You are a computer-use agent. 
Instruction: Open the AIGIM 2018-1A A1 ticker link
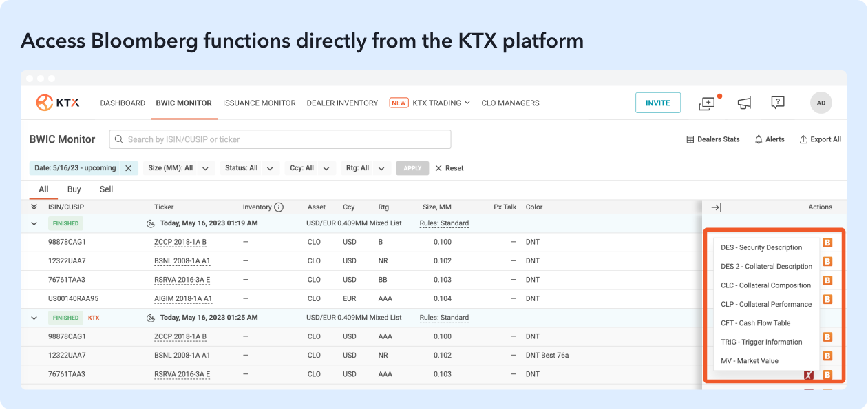183,299
